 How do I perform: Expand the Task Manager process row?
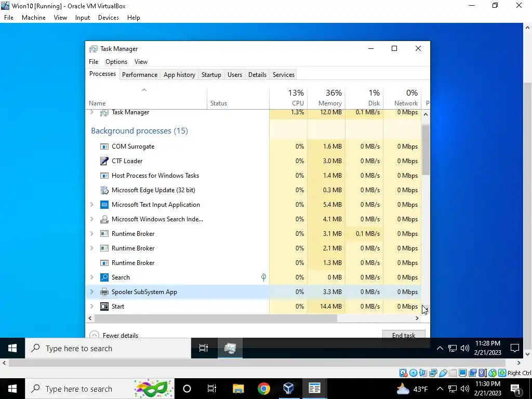[x=91, y=112]
